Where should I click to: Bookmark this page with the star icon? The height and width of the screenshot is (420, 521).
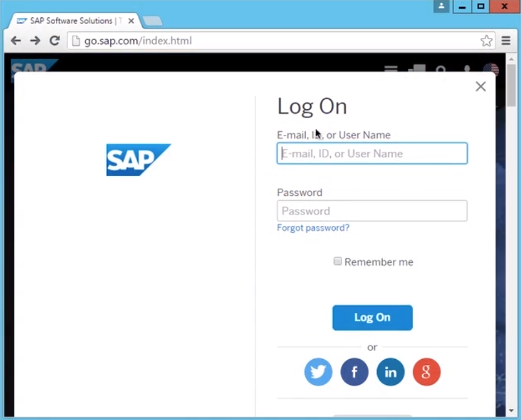point(486,41)
